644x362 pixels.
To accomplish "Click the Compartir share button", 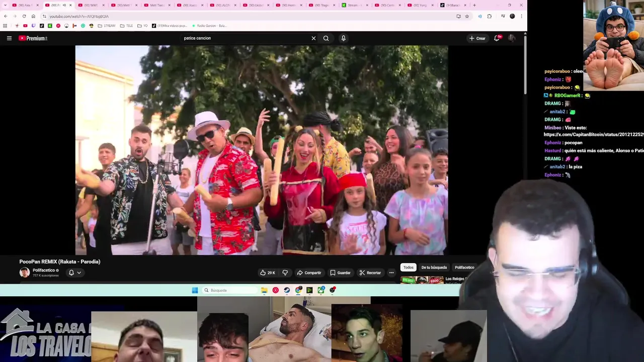I will click(309, 273).
